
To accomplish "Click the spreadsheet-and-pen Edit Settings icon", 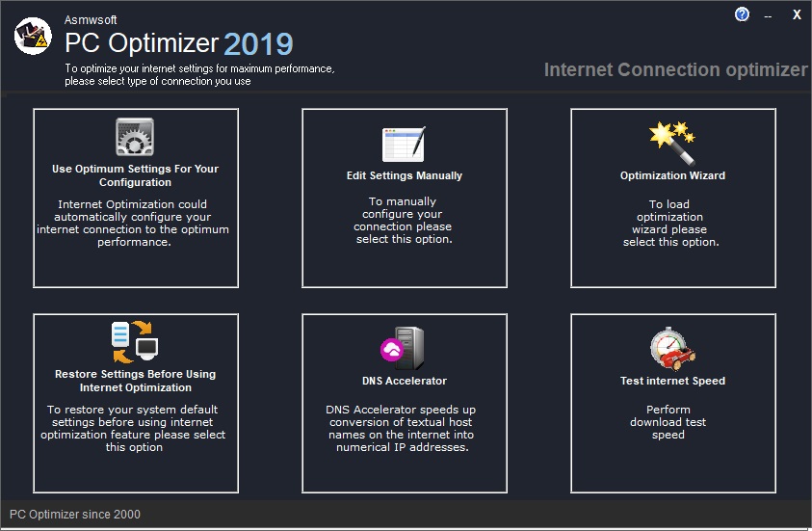I will 404,144.
